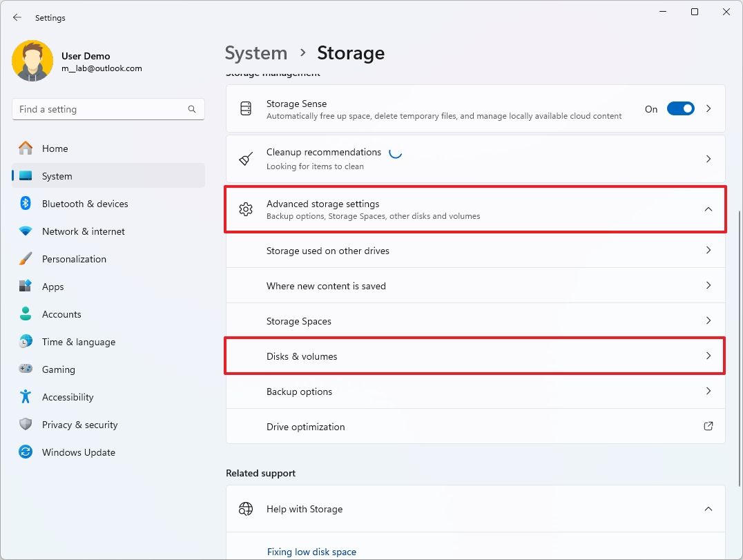Viewport: 743px width, 560px height.
Task: Click the Fixing low disk space link
Action: [x=311, y=552]
